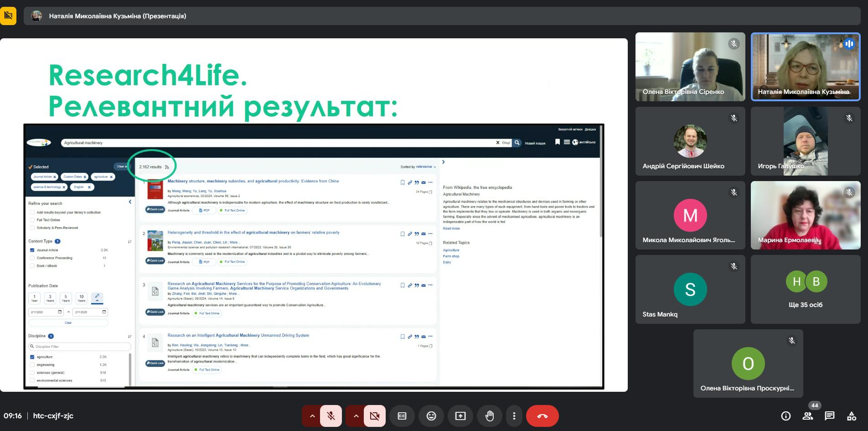This screenshot has height=431, width=868.
Task: Start presenting your screen
Action: point(460,416)
